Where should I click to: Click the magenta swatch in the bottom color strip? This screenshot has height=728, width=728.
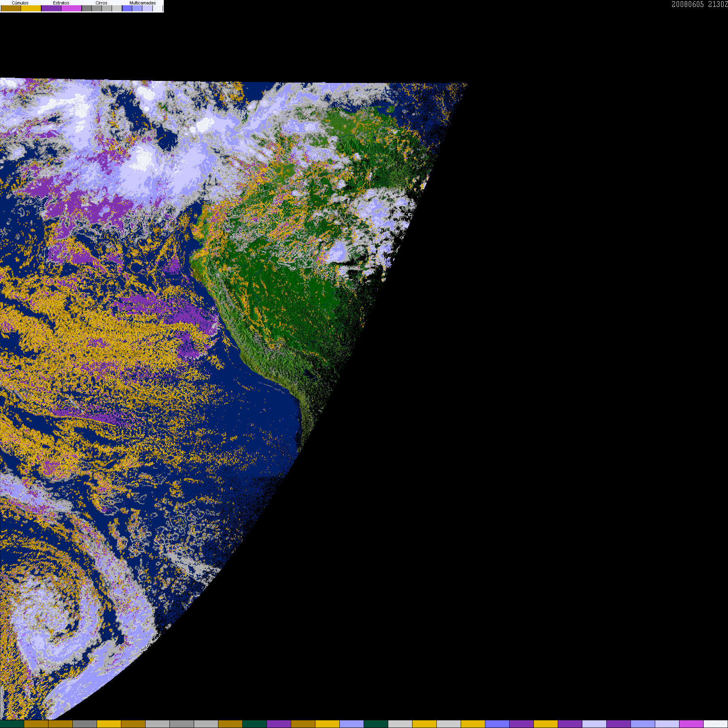691,724
